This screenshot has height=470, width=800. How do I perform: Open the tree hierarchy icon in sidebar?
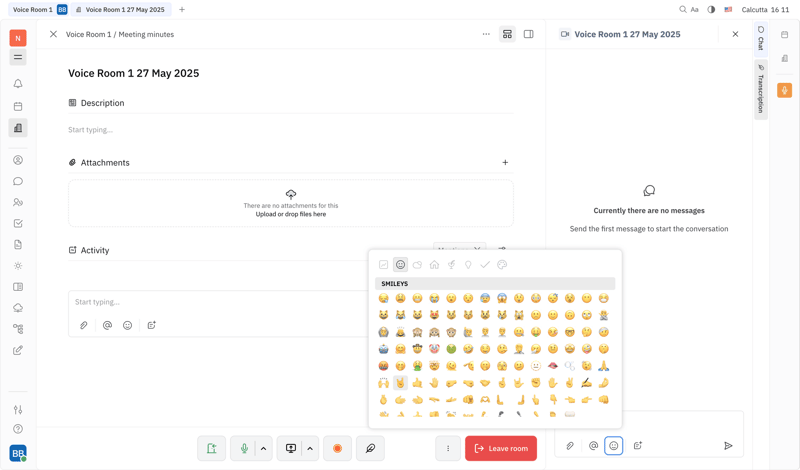(x=18, y=329)
